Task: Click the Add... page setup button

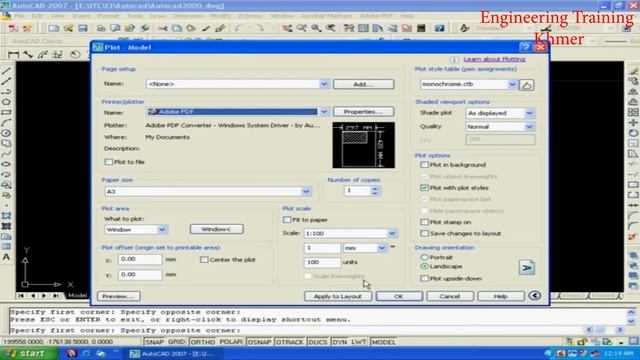Action: click(x=363, y=84)
